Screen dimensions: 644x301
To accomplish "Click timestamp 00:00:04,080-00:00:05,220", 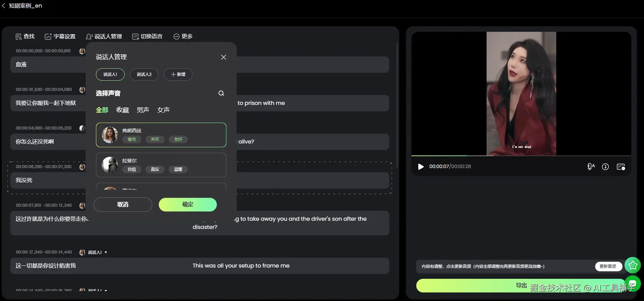I will click(43, 128).
